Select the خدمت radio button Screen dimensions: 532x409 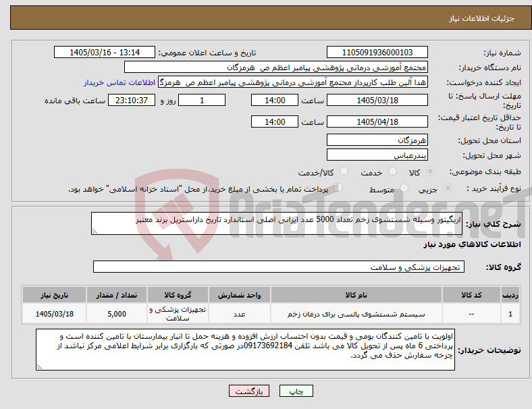(392, 171)
